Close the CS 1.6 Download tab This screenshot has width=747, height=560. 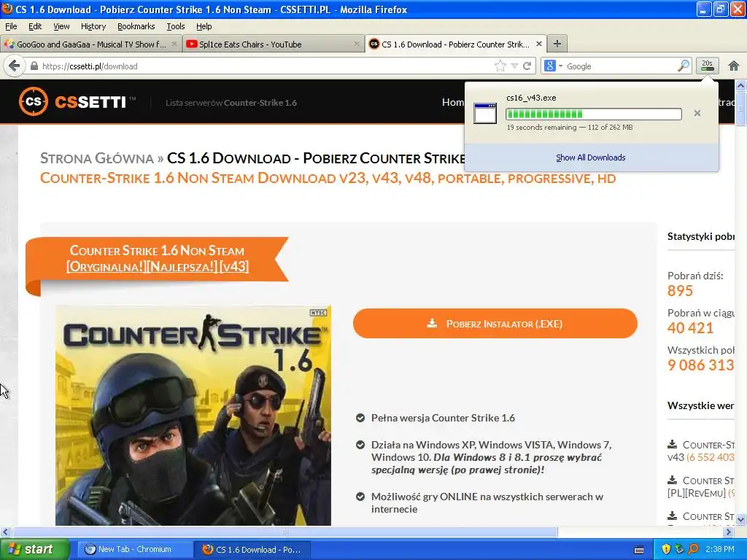pos(539,44)
